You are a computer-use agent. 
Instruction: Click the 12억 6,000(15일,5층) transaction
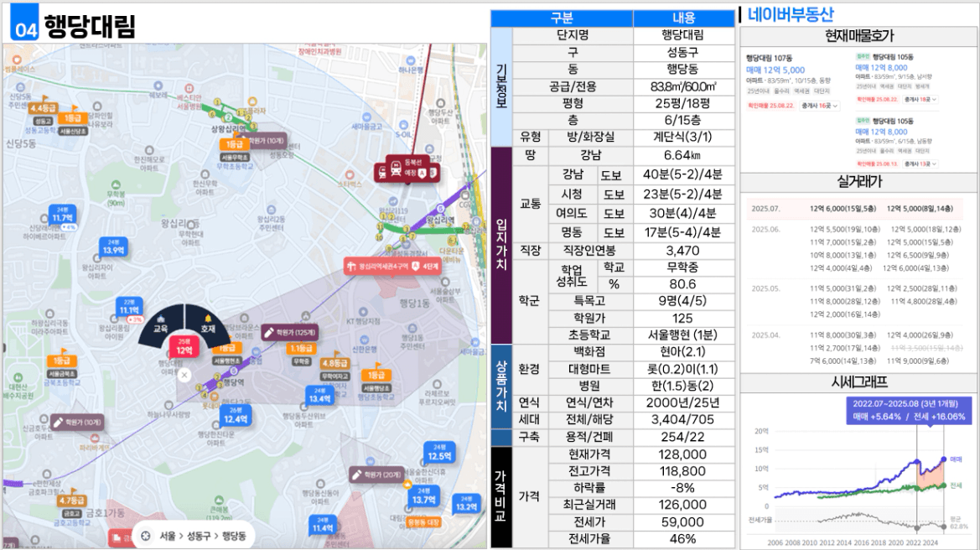(x=843, y=209)
